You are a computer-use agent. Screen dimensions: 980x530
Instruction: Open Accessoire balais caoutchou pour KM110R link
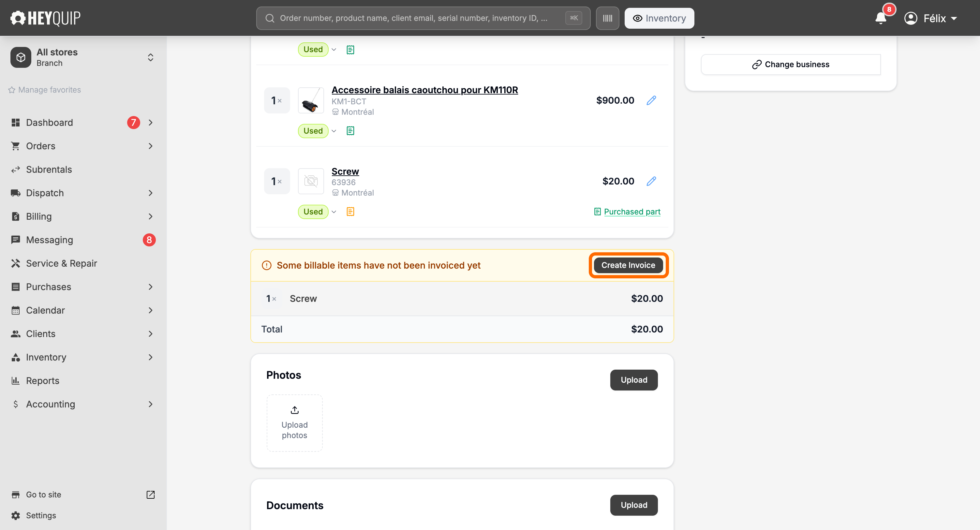click(x=424, y=90)
